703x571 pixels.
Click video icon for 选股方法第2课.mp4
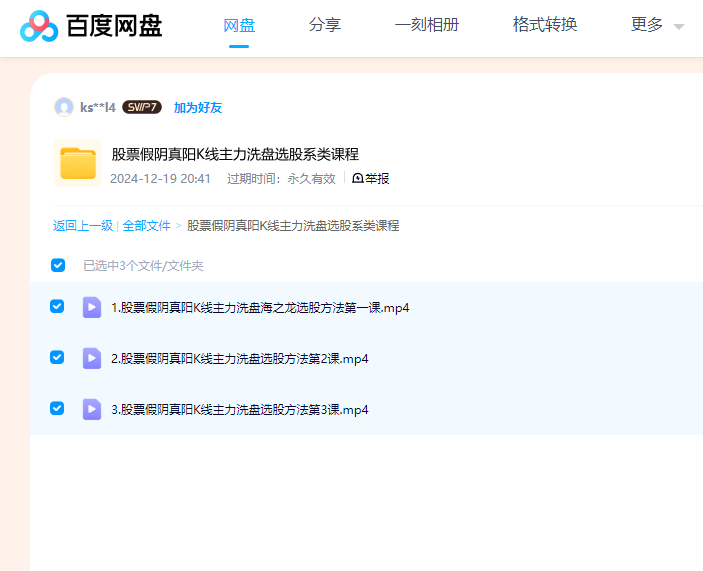coord(92,359)
